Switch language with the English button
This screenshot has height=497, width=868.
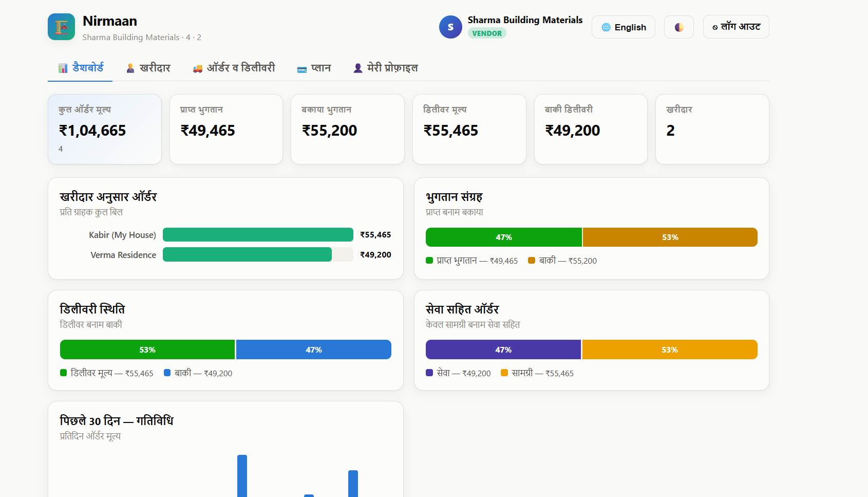pos(624,27)
